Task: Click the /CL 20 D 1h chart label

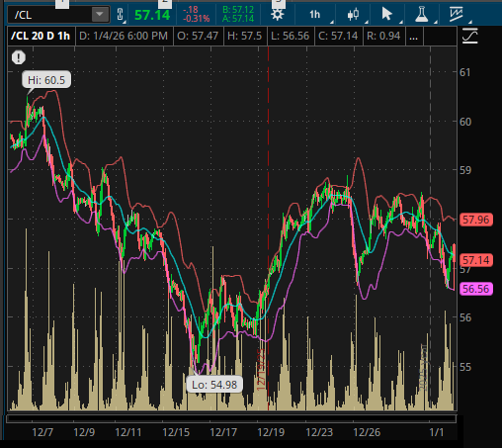Action: pyautogui.click(x=41, y=36)
